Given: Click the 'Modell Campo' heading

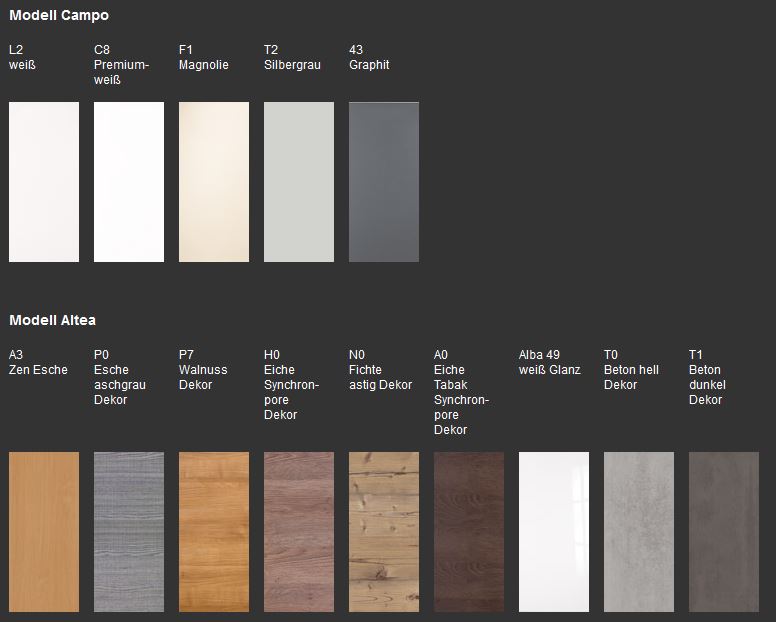Looking at the screenshot, I should [59, 15].
